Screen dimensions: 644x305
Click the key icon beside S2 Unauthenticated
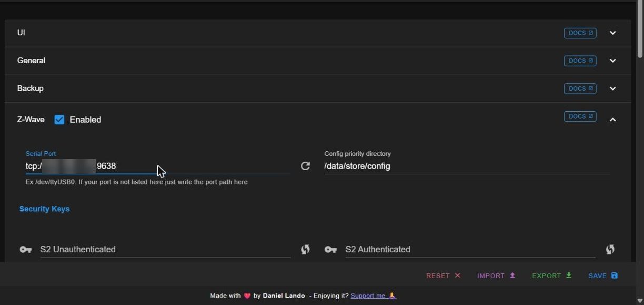[26, 250]
